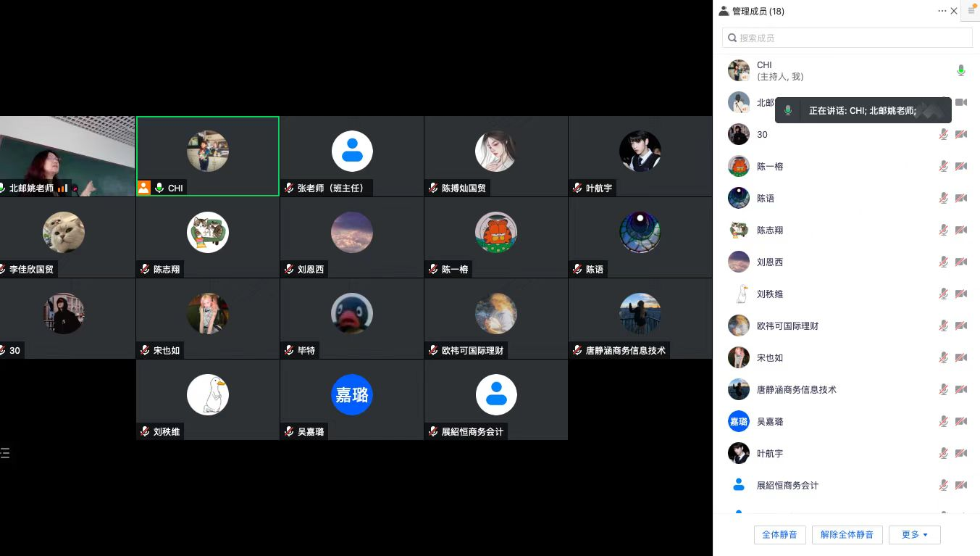Viewport: 980px width, 556px height.
Task: Click 吴嘉璐 camera-off icon in member list
Action: coord(961,421)
